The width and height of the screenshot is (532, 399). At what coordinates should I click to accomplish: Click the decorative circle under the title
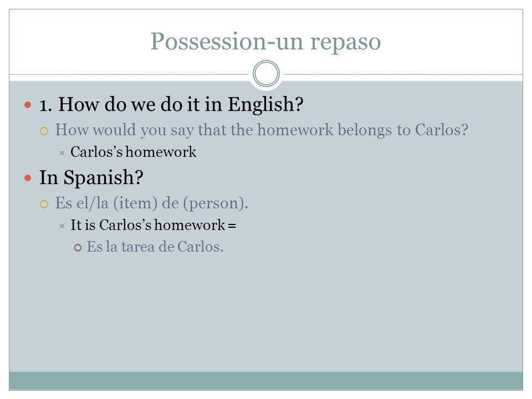[267, 74]
